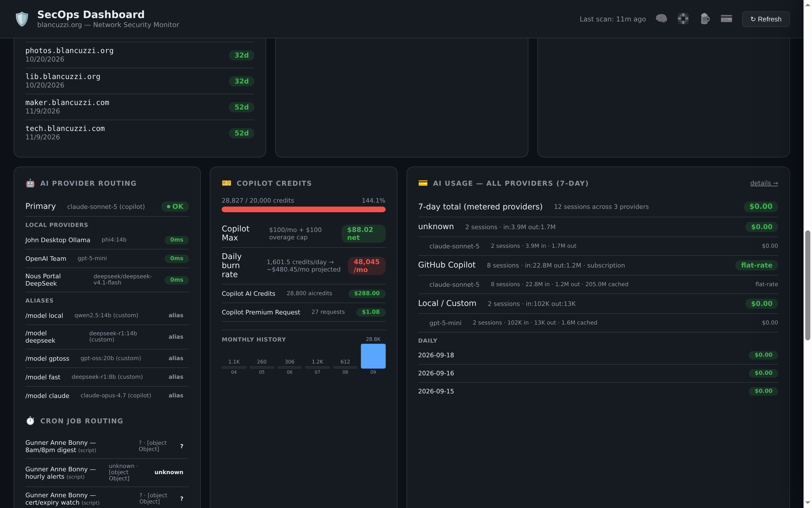The image size is (812, 508).
Task: Click the /model fast alias row
Action: pyautogui.click(x=107, y=377)
